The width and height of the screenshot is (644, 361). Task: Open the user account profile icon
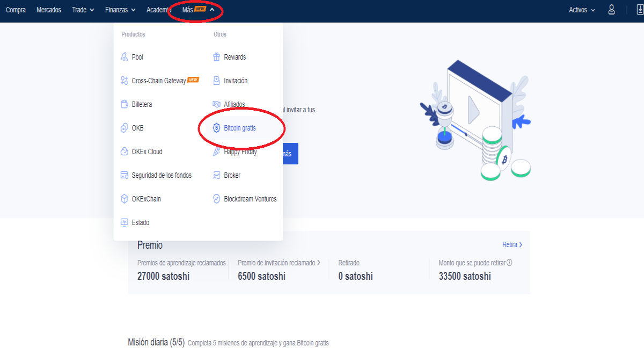tap(611, 10)
